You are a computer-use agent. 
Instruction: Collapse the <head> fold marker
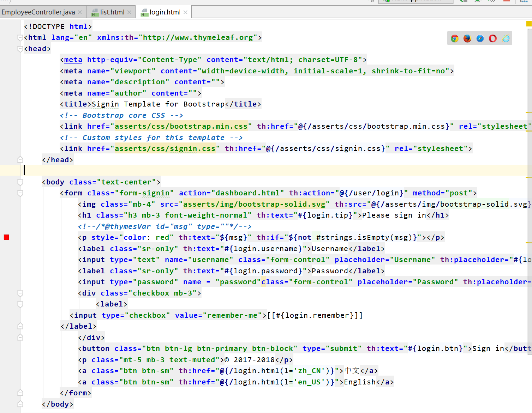click(20, 49)
